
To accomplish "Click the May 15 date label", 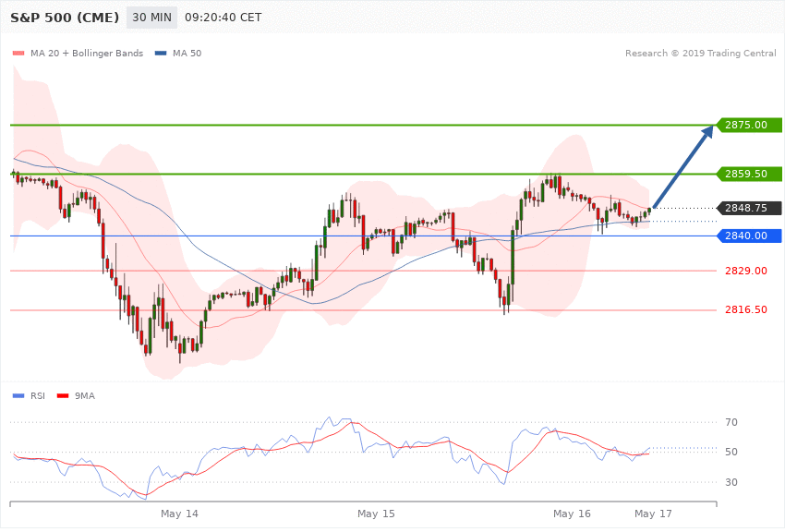I will [x=376, y=514].
